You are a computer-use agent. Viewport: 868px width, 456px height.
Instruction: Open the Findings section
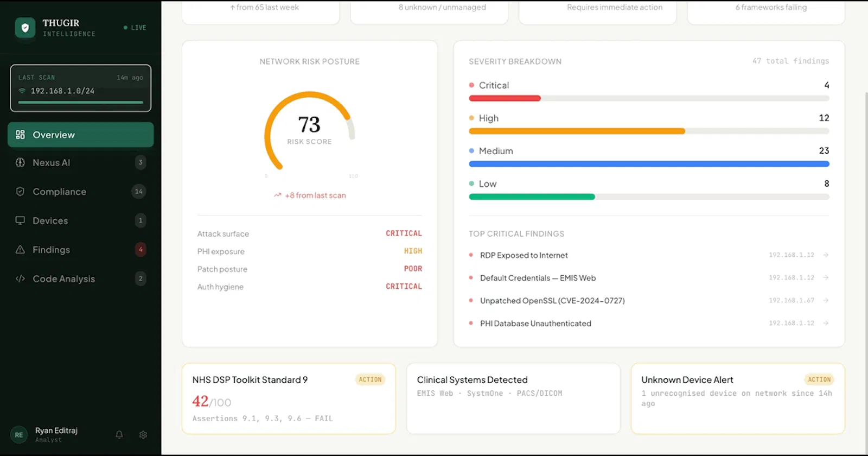click(x=81, y=250)
